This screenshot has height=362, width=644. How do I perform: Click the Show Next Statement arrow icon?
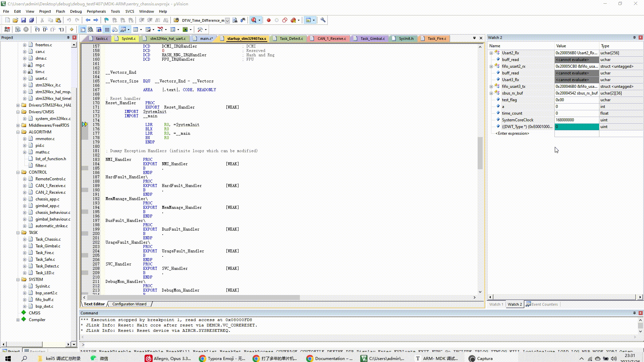tap(71, 29)
